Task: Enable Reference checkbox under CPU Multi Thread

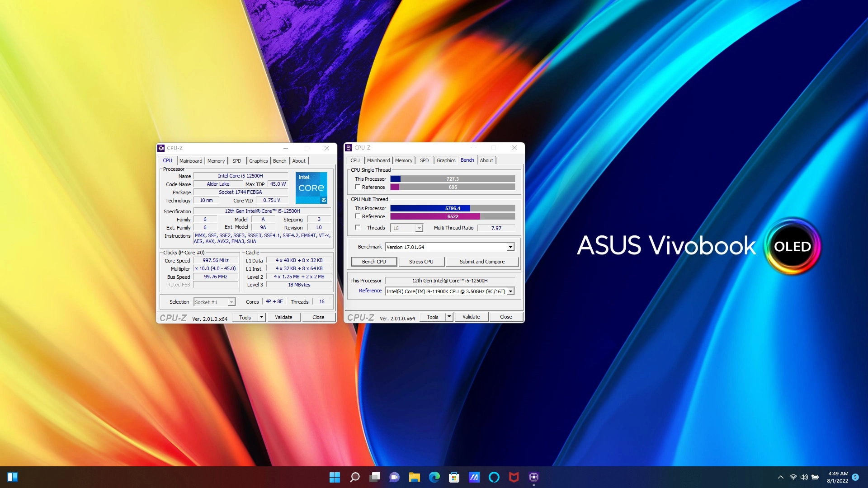Action: pyautogui.click(x=358, y=216)
